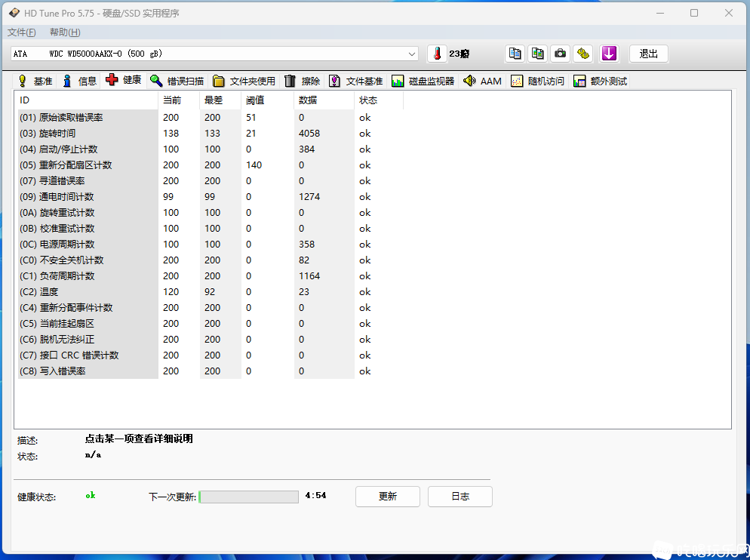Click the 状态 column header
The width and height of the screenshot is (750, 560).
pyautogui.click(x=379, y=100)
